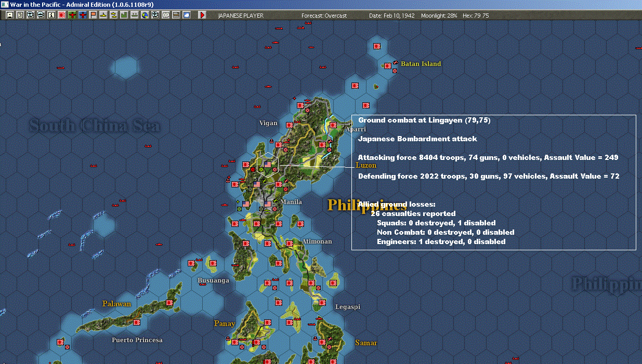This screenshot has width=642, height=364.
Task: Click the Batan Island map label
Action: coord(421,64)
